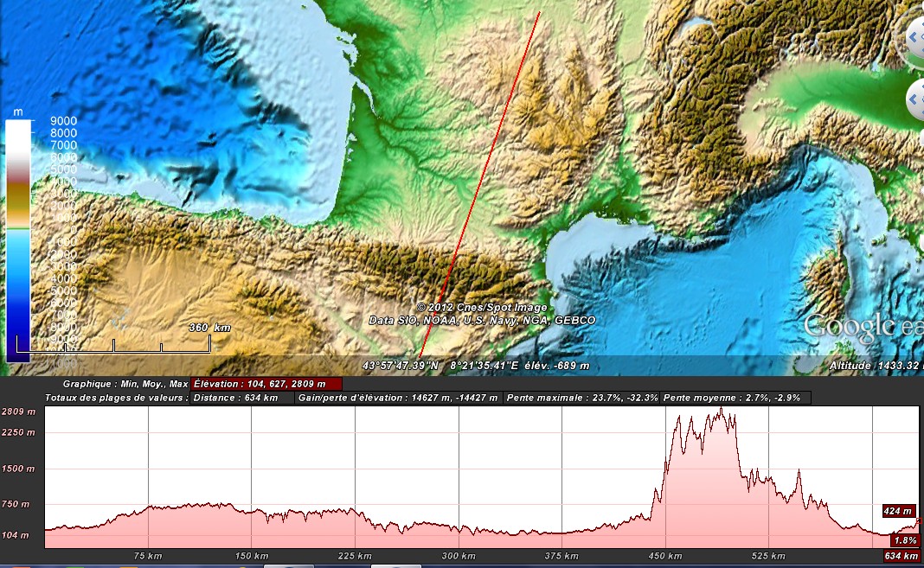Click the Distance 634 km total
Screen dimensions: 924x568
point(236,398)
